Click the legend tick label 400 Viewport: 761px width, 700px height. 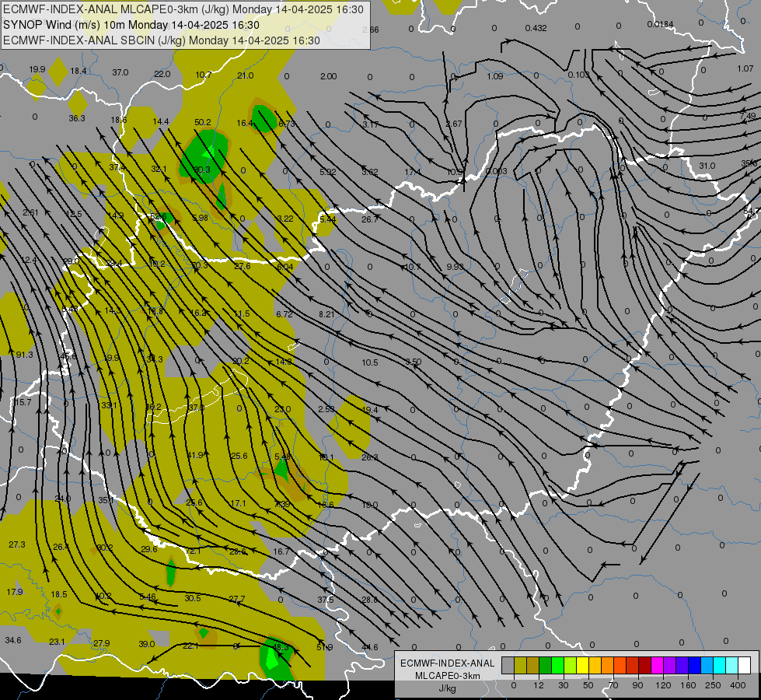click(738, 685)
